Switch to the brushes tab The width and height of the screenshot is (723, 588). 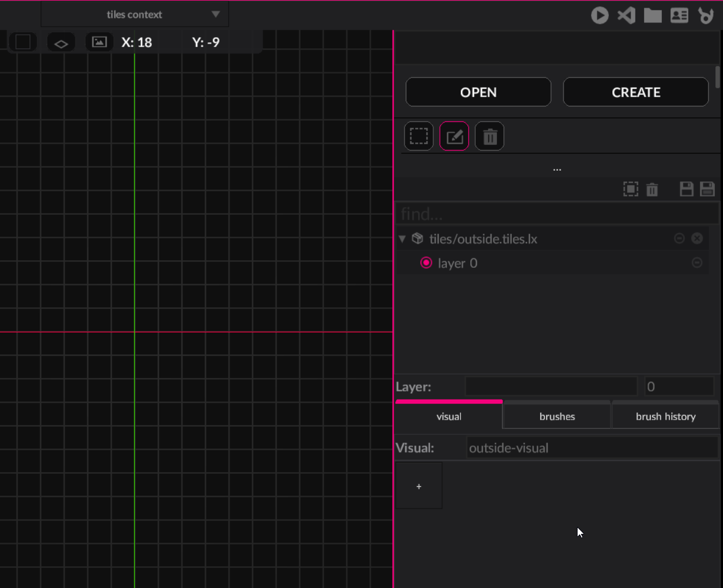[557, 416]
